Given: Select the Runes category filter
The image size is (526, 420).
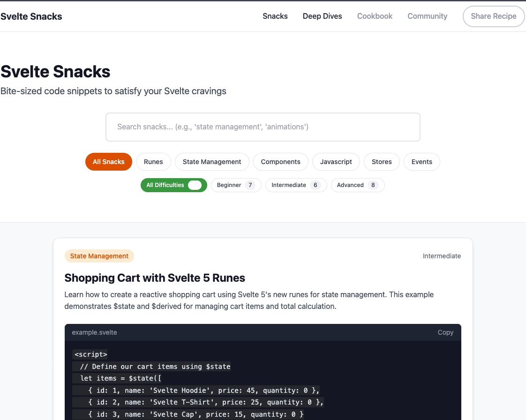Looking at the screenshot, I should (x=153, y=161).
